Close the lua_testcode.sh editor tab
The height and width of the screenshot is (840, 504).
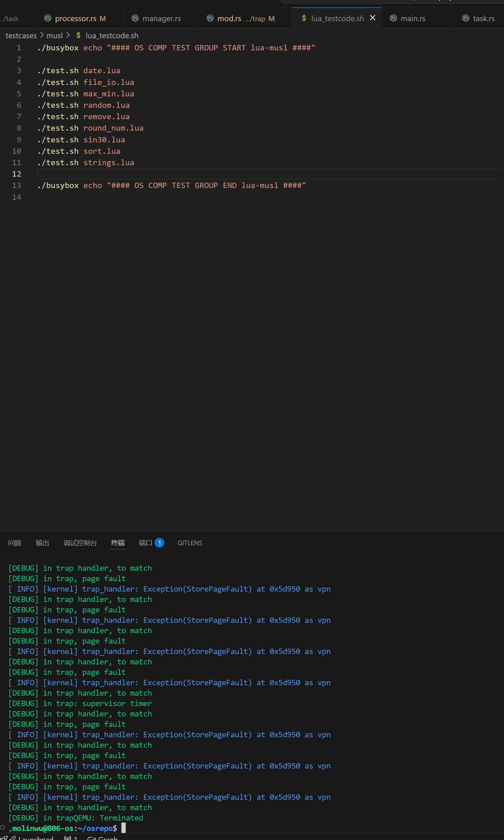click(373, 18)
